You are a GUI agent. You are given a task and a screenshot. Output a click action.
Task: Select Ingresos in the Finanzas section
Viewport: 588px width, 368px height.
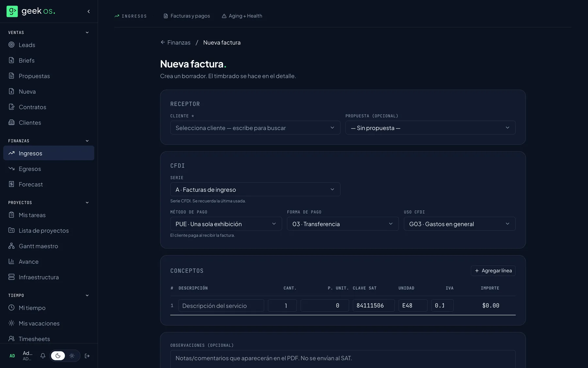tap(49, 153)
